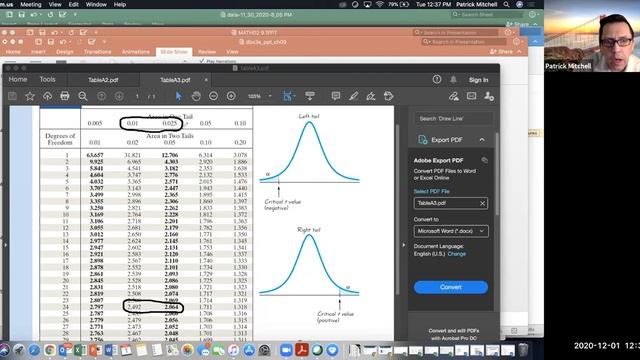
Task: Open the Window menu in menu bar
Action: point(96,4)
